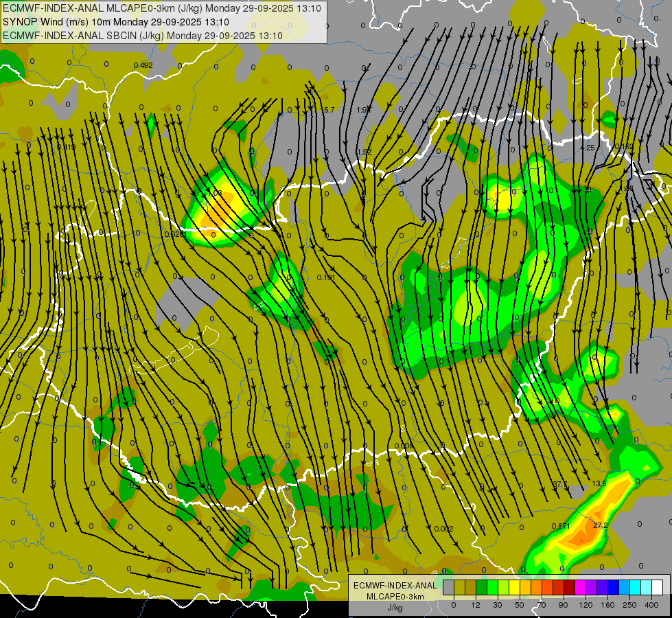Pick the magenta swatch in the color scale
Viewport: 672px width, 618px height.
pyautogui.click(x=580, y=588)
